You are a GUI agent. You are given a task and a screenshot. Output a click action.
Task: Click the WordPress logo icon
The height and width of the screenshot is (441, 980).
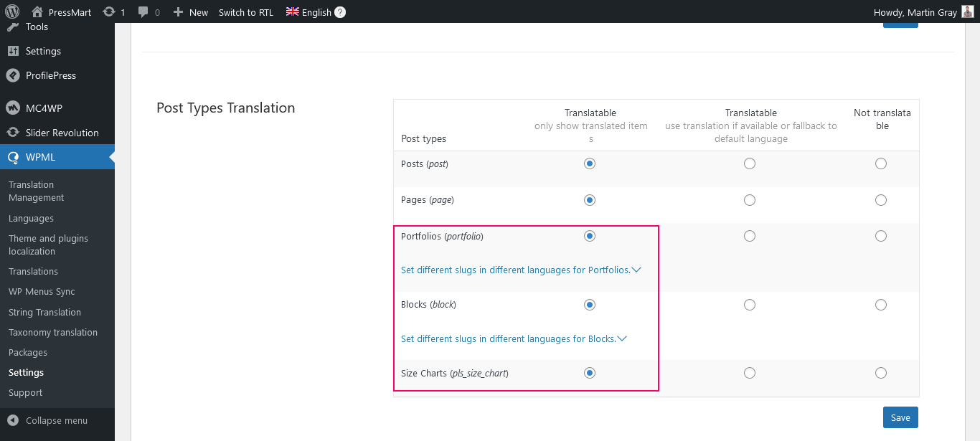click(12, 11)
